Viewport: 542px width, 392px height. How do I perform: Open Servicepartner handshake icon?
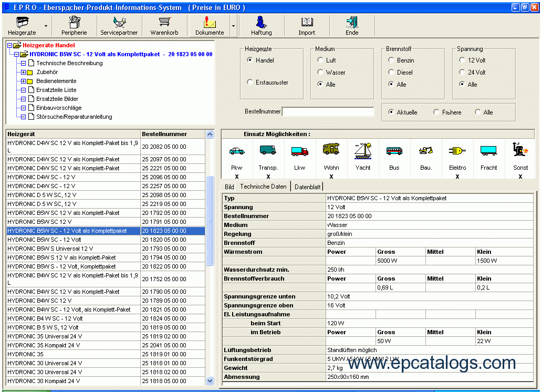tap(119, 23)
